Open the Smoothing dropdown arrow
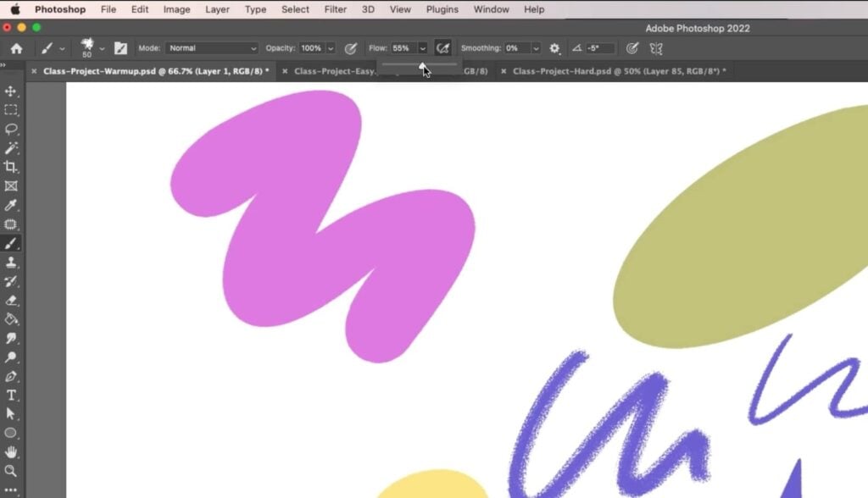The width and height of the screenshot is (868, 498). point(536,48)
